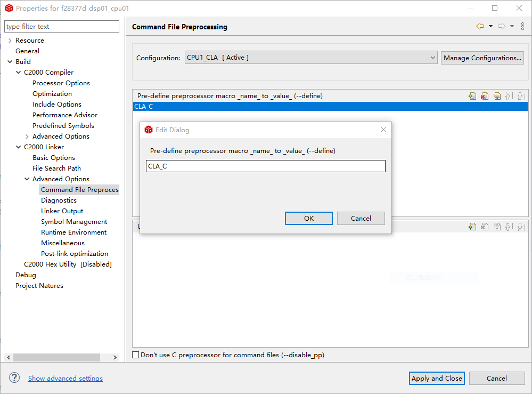
Task: Collapse the C2000 Compiler node
Action: (x=18, y=73)
